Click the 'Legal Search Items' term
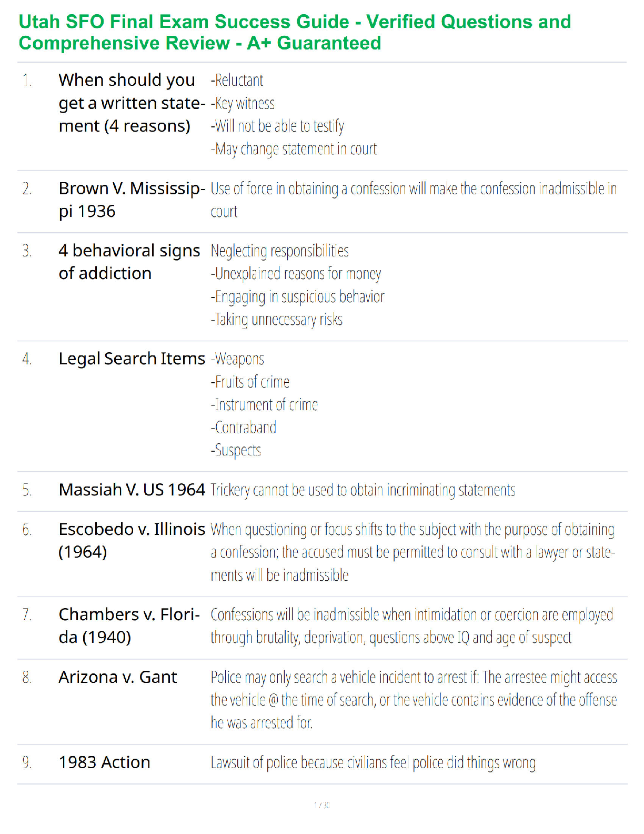The width and height of the screenshot is (644, 834). click(x=132, y=359)
